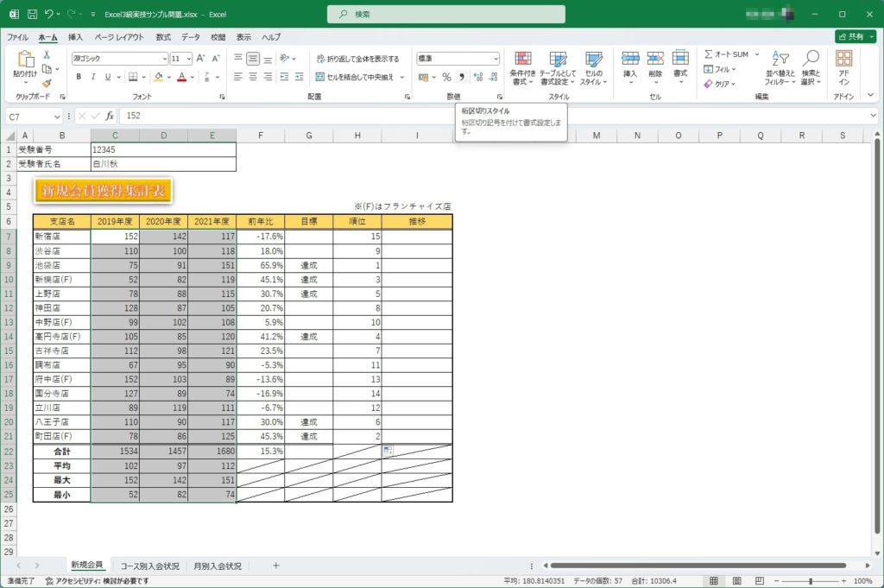Click the cut scissors icon

pos(47,54)
